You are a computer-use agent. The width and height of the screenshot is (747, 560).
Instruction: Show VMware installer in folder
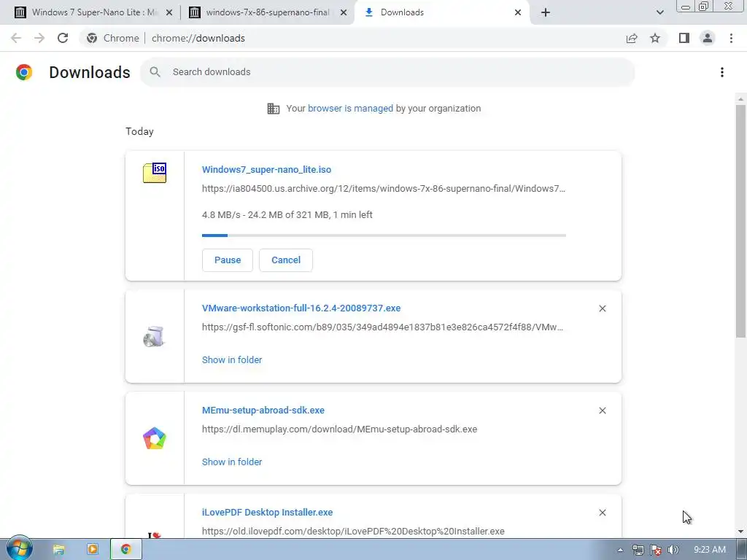232,360
